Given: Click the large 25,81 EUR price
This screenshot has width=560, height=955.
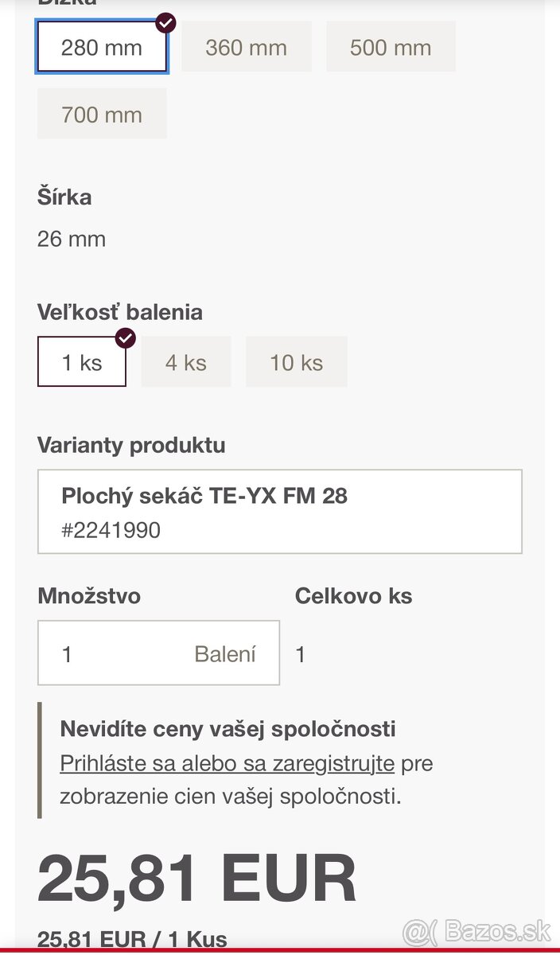Looking at the screenshot, I should [196, 879].
